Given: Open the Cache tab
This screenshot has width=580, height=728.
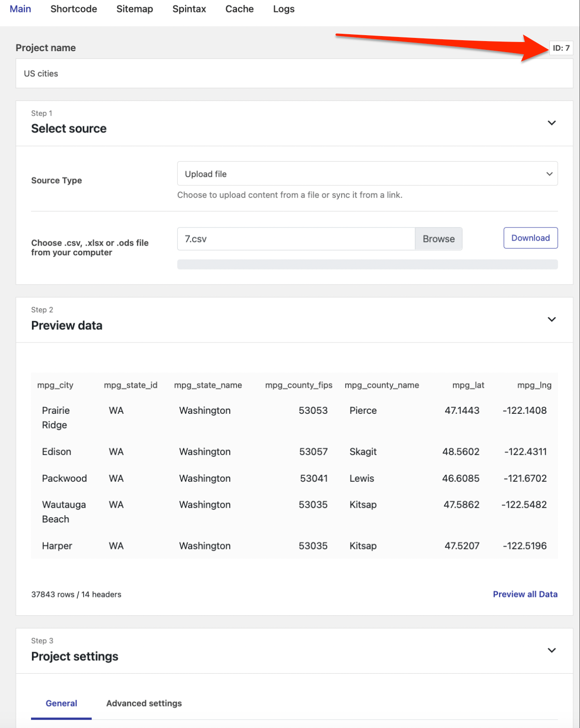Looking at the screenshot, I should point(239,9).
